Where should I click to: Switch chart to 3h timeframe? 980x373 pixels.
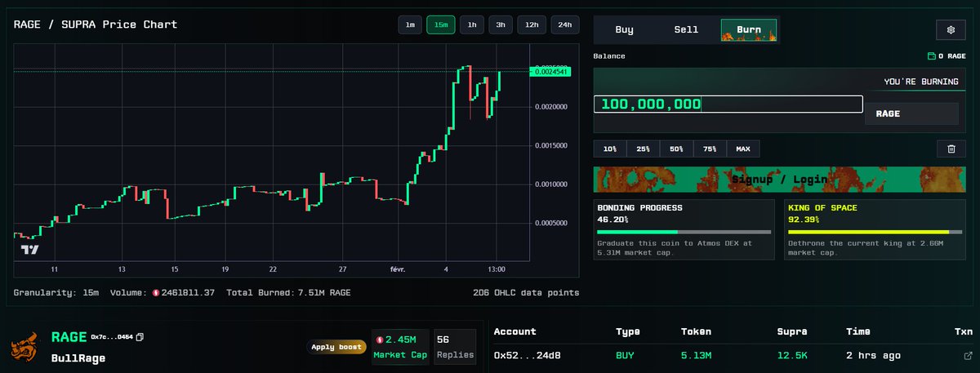tap(501, 24)
